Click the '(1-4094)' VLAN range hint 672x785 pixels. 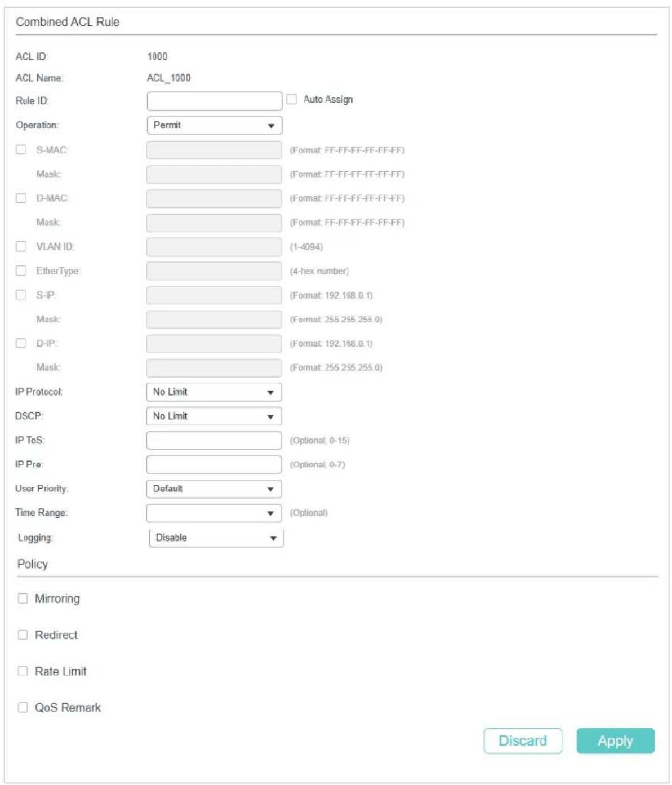tap(306, 247)
